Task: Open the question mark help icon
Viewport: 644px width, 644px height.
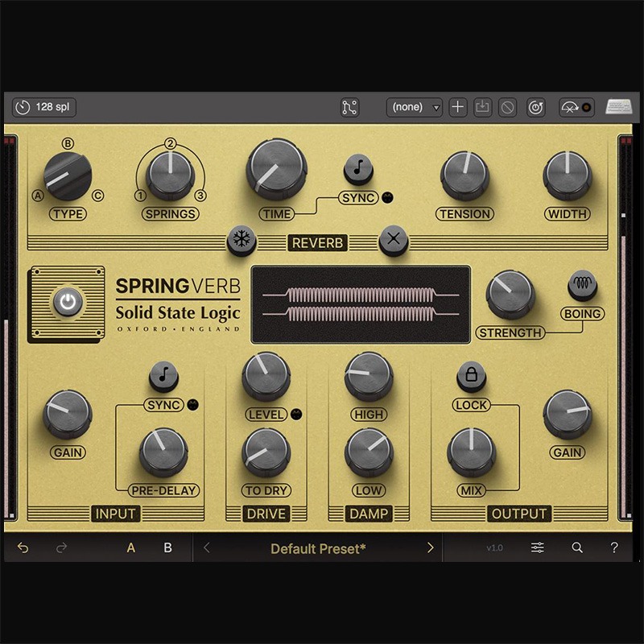Action: coord(614,547)
